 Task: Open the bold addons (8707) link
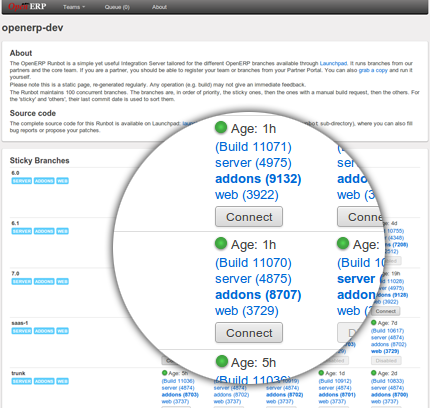pyautogui.click(x=258, y=295)
